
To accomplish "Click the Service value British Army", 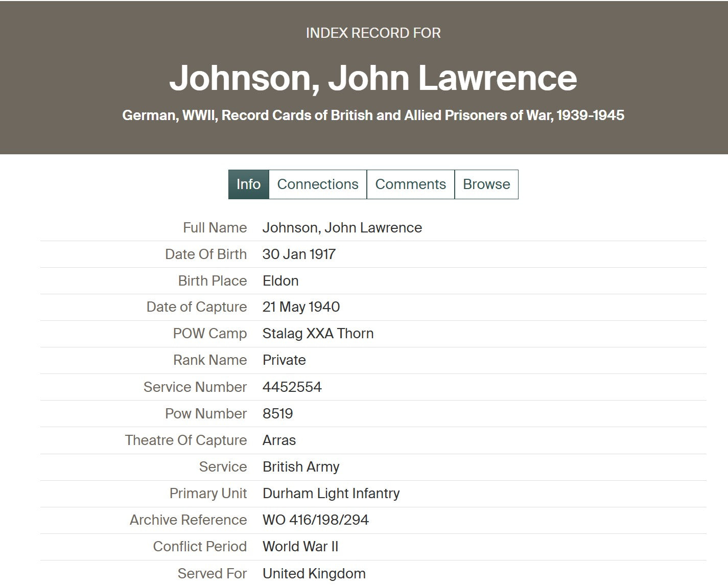I will (x=301, y=467).
